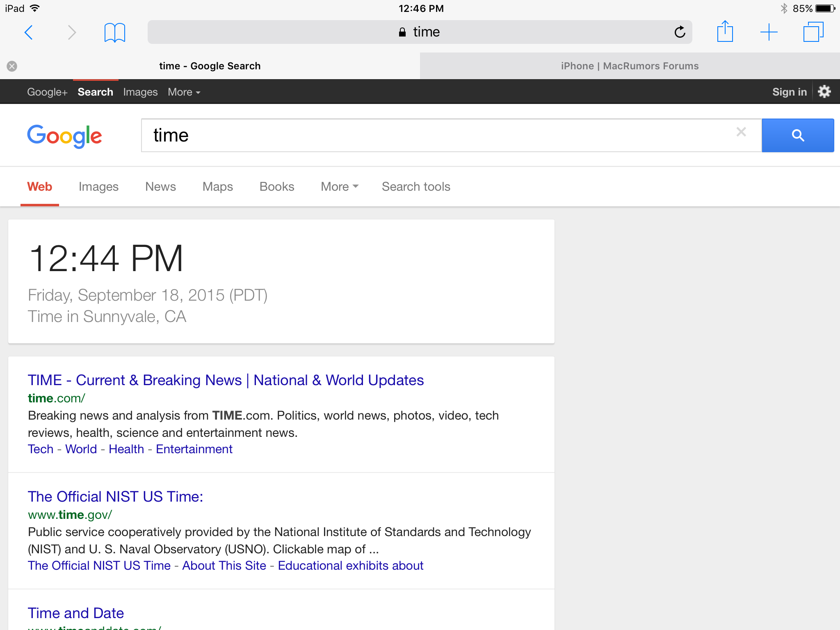Add a new tab with plus icon
The height and width of the screenshot is (630, 840).
tap(769, 32)
